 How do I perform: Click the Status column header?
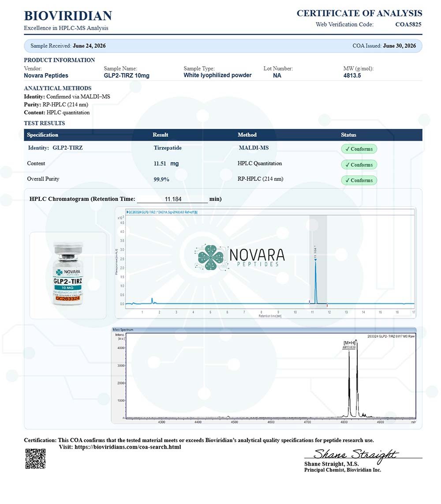(x=348, y=135)
